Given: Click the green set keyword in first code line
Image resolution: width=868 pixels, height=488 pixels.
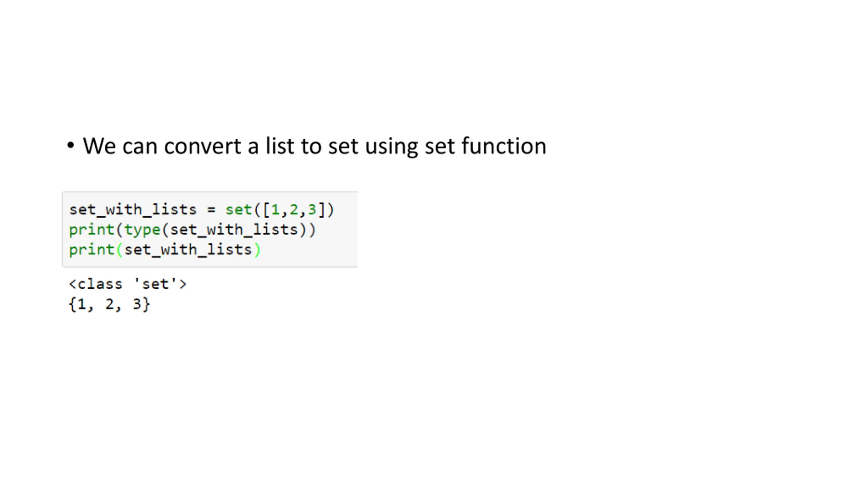Looking at the screenshot, I should point(239,210).
